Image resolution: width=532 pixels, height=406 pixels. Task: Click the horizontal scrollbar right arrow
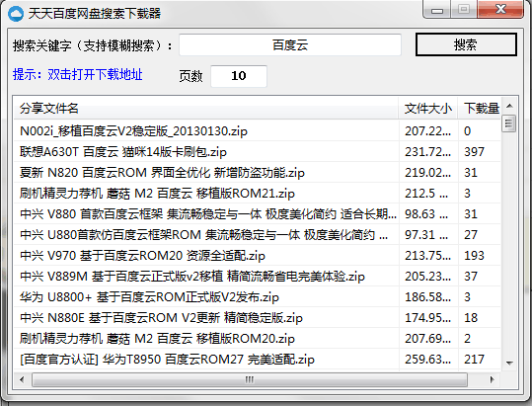point(492,379)
